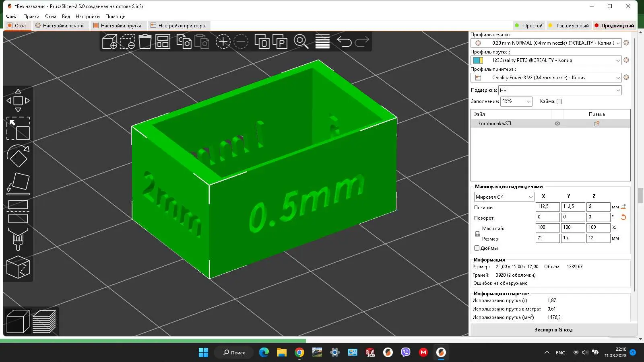
Task: Switch to Расширенный mode
Action: (569, 26)
